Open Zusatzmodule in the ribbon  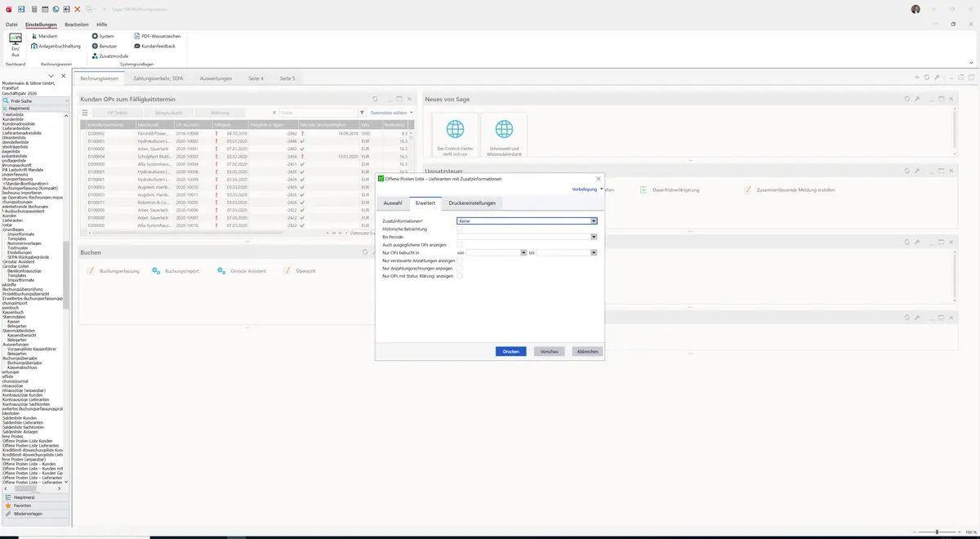(109, 56)
